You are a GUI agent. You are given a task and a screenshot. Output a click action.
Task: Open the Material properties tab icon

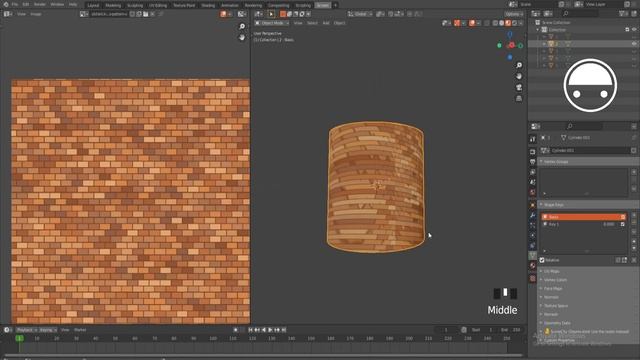[533, 266]
